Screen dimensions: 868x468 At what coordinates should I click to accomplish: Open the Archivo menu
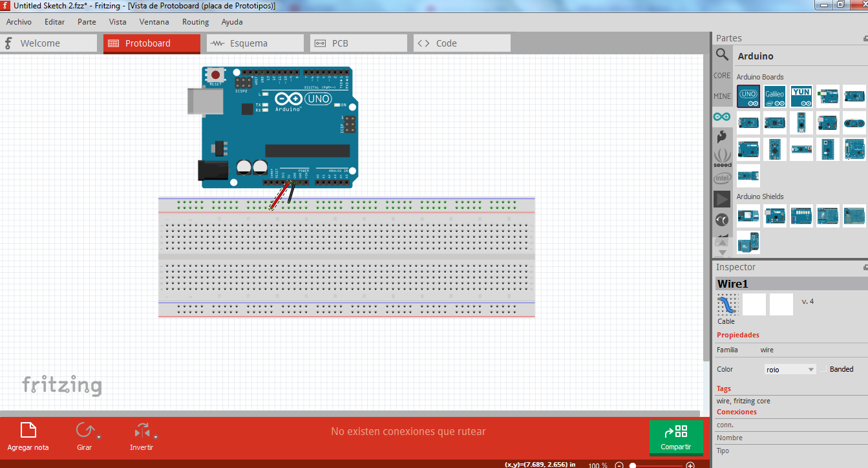pyautogui.click(x=19, y=21)
